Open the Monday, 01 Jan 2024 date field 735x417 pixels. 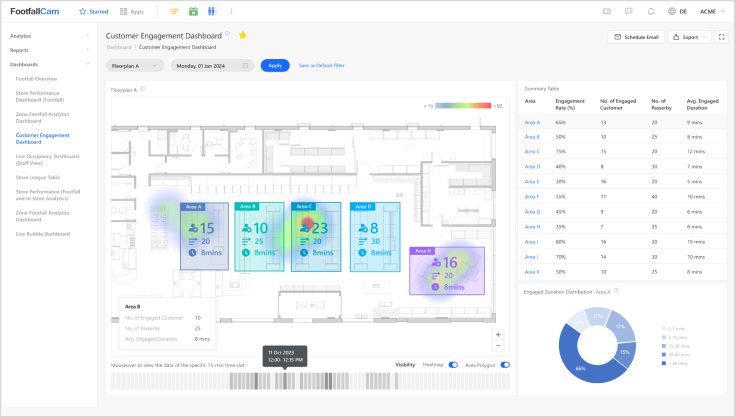[x=212, y=65]
